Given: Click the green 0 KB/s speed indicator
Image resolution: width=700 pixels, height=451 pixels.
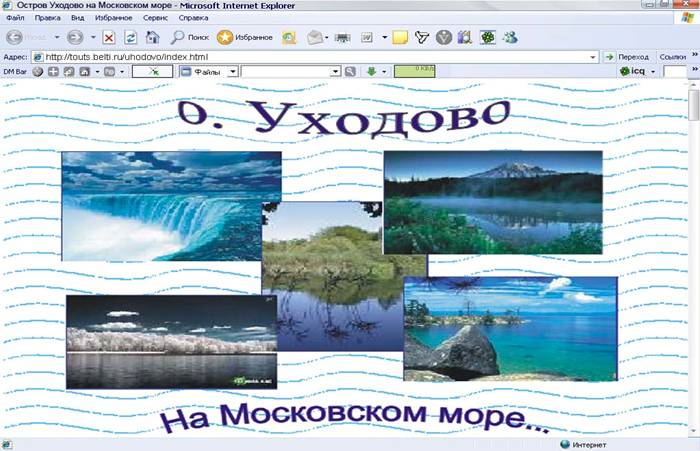Looking at the screenshot, I should (x=414, y=71).
